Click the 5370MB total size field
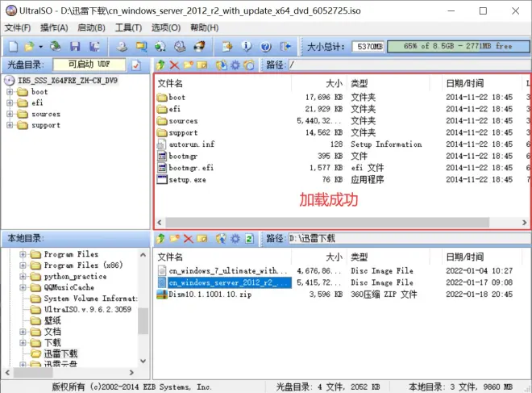This screenshot has height=393, width=532. 368,47
